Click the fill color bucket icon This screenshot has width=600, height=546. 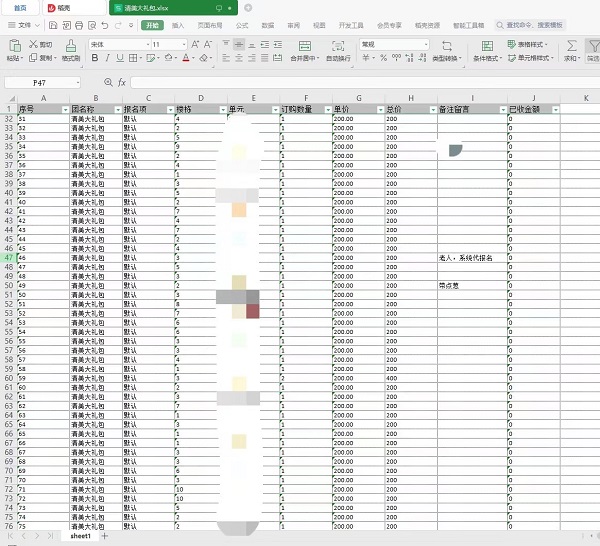click(168, 58)
